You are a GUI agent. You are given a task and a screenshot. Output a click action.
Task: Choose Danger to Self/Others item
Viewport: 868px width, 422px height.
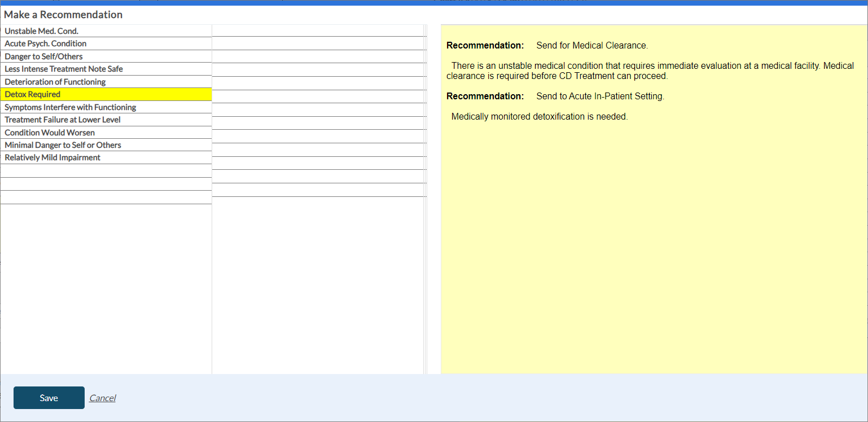point(43,56)
